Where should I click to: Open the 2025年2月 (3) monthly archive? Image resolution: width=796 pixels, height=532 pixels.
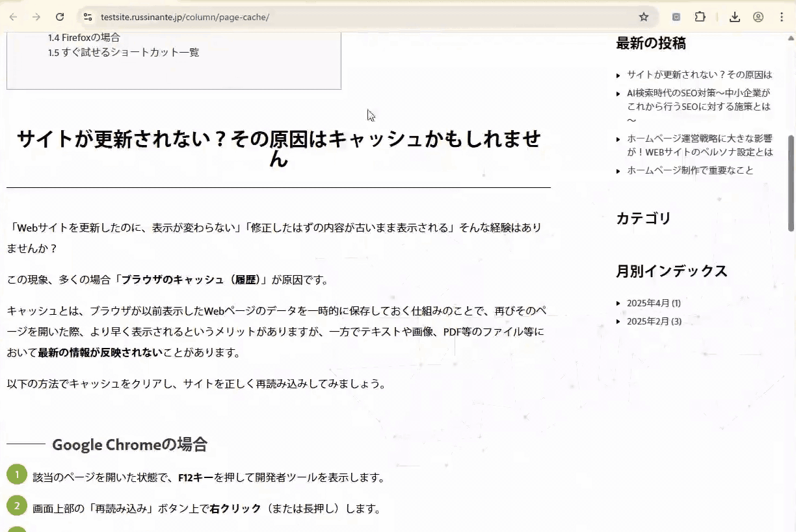[654, 321]
